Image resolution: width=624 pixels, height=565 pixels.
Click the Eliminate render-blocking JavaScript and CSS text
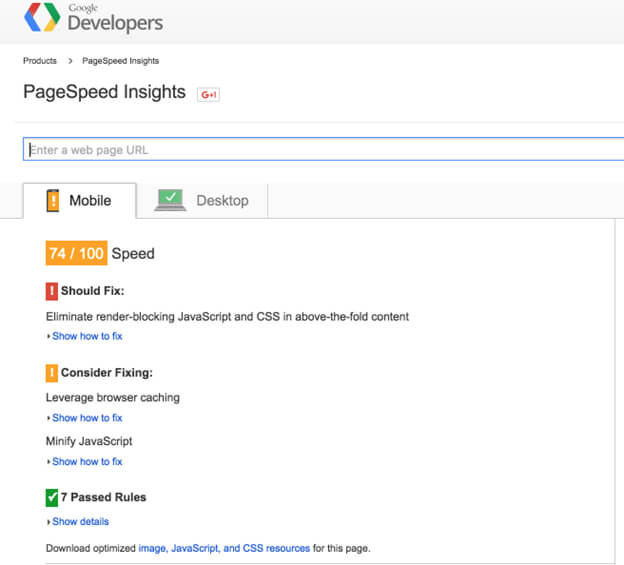point(227,317)
